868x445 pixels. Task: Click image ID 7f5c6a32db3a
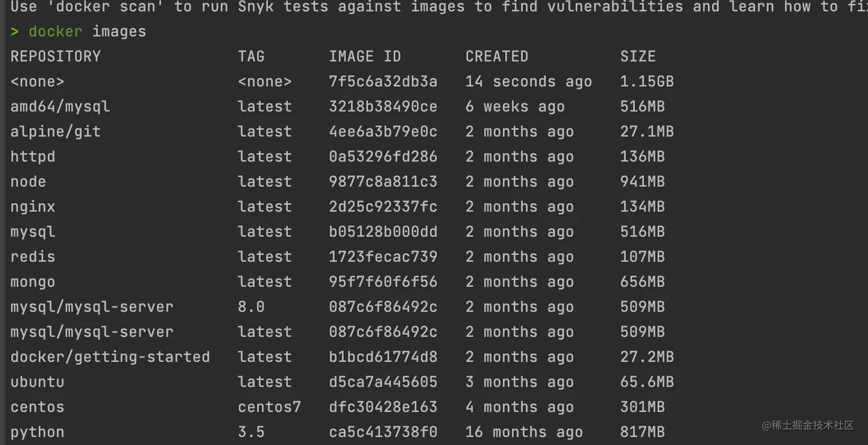click(383, 82)
